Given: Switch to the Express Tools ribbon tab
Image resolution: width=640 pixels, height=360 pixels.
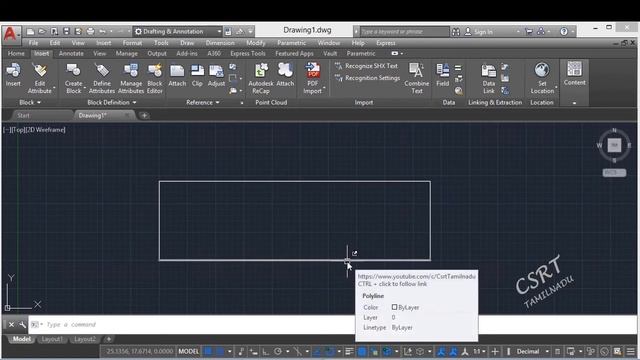Looking at the screenshot, I should point(248,53).
